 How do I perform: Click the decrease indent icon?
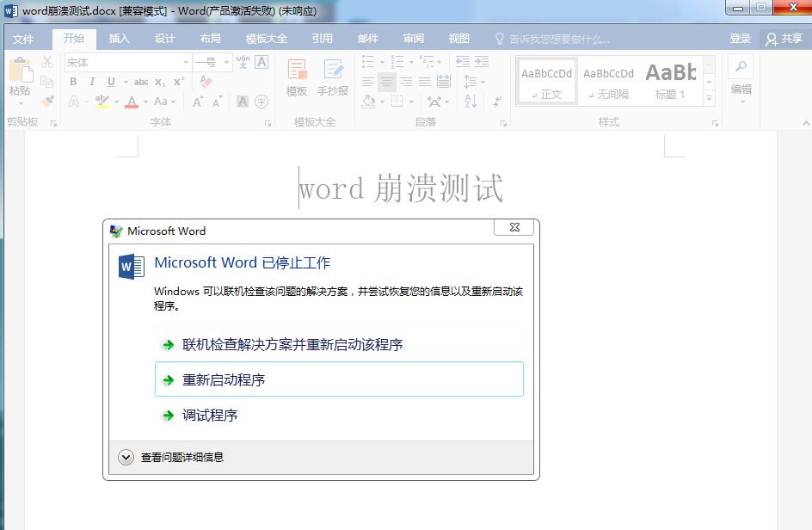point(463,62)
